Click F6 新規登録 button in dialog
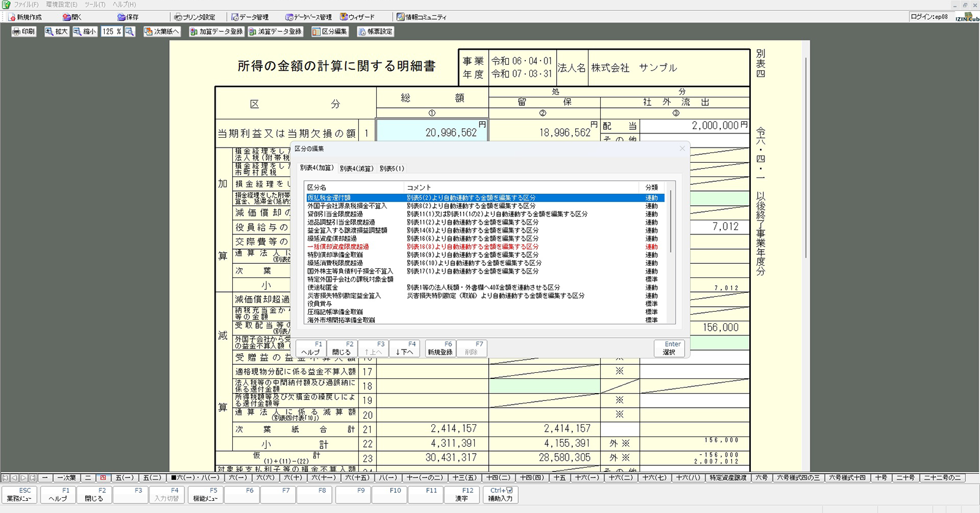 (x=440, y=348)
